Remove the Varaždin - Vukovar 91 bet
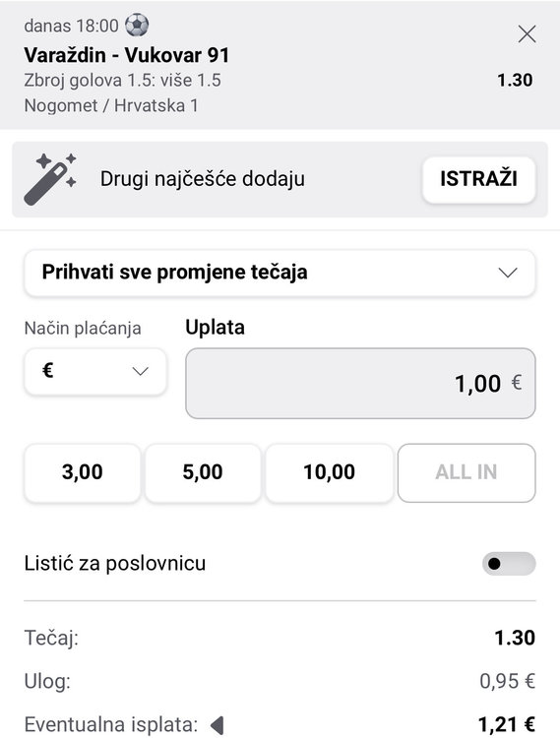Viewport: 560px width, 738px height. pos(527,33)
